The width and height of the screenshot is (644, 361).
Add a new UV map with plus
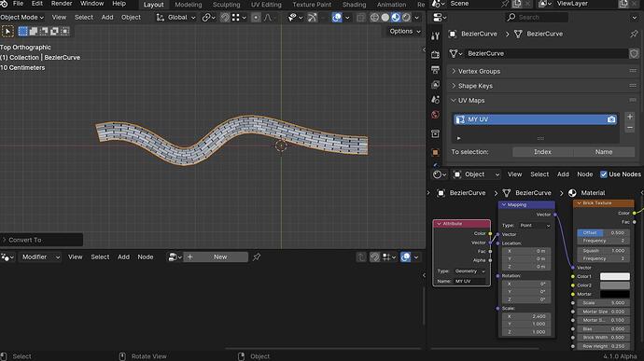click(630, 117)
